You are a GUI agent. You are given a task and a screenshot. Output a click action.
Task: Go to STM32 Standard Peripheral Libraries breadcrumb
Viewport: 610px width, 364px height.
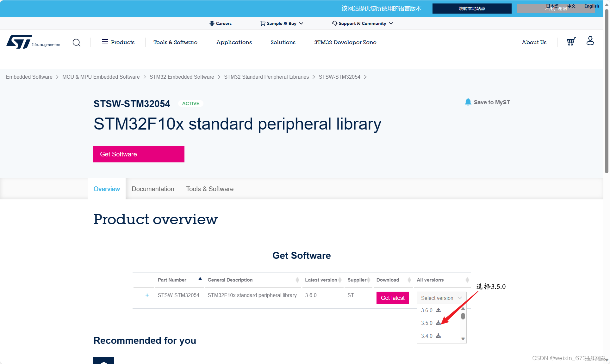coord(266,77)
